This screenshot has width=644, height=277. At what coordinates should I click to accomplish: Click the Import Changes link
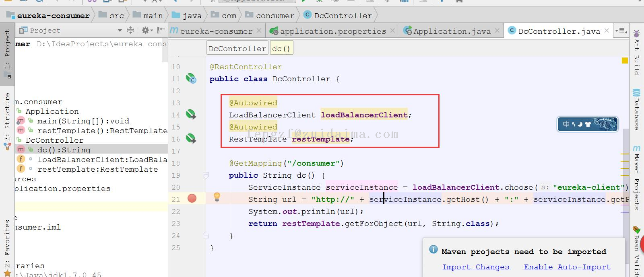coord(475,267)
